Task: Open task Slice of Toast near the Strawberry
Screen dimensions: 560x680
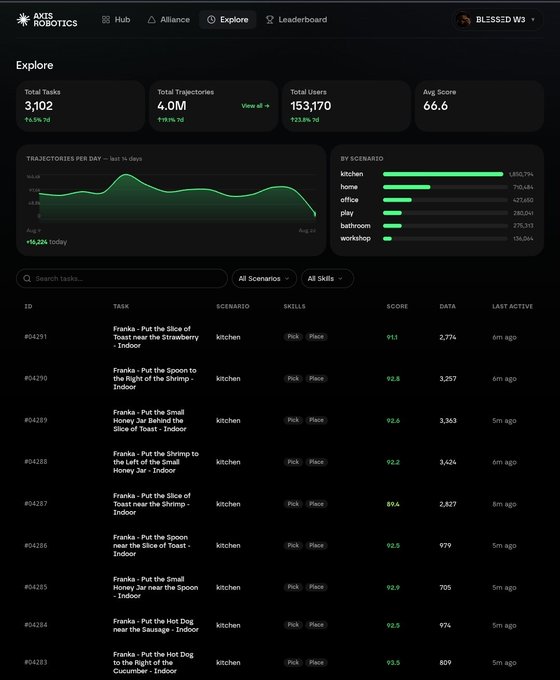Action: click(x=156, y=337)
